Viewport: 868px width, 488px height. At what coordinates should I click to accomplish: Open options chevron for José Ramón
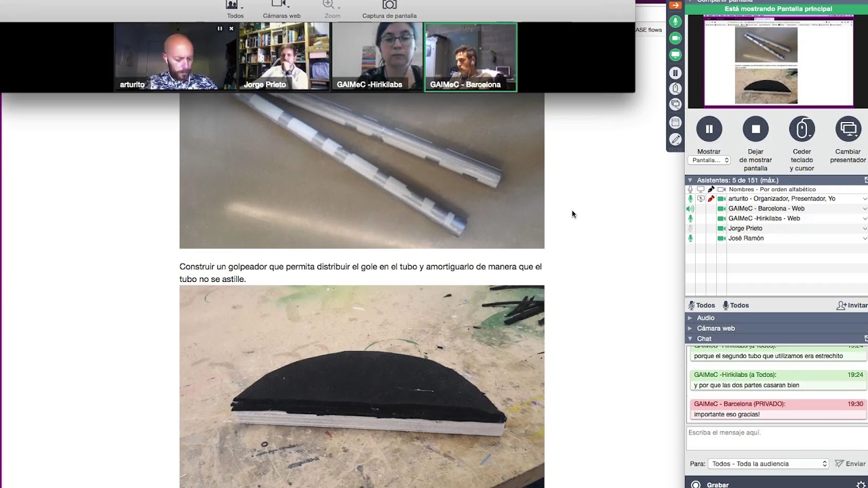(865, 239)
